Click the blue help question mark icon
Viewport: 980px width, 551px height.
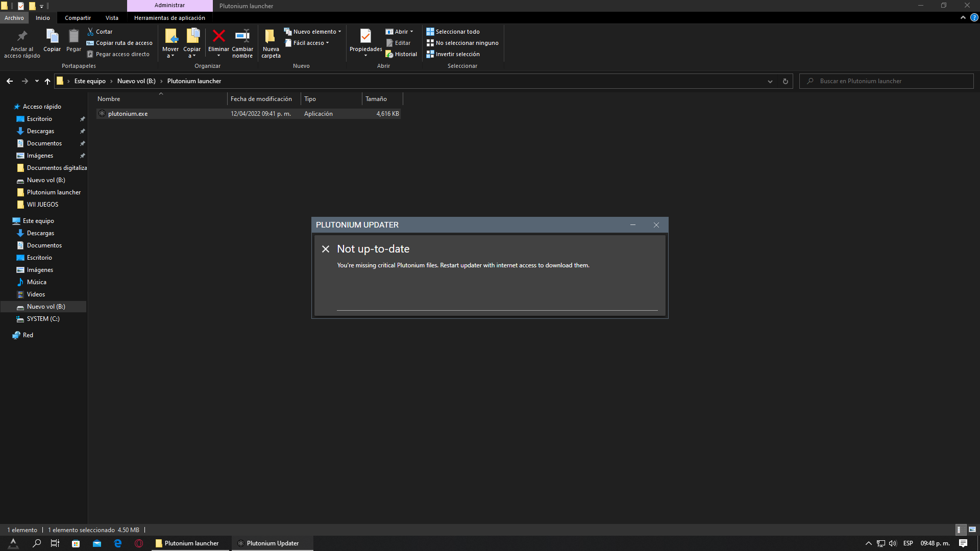coord(974,17)
